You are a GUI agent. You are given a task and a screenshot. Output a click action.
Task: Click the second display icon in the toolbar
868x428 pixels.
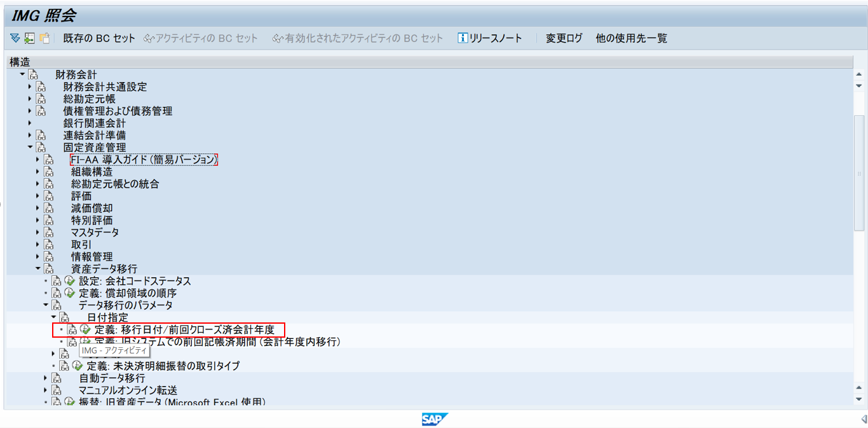pyautogui.click(x=29, y=38)
